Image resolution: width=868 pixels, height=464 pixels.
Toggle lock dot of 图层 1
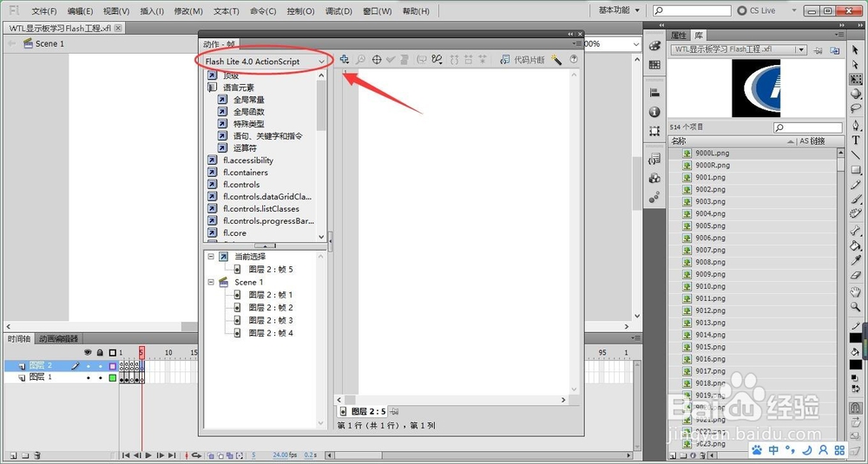pos(100,378)
